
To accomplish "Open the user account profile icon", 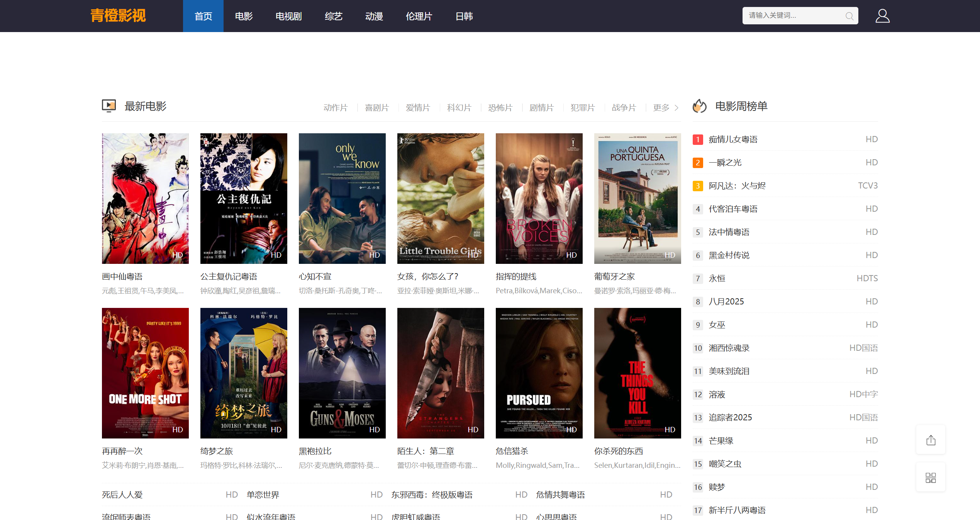I will (x=882, y=16).
